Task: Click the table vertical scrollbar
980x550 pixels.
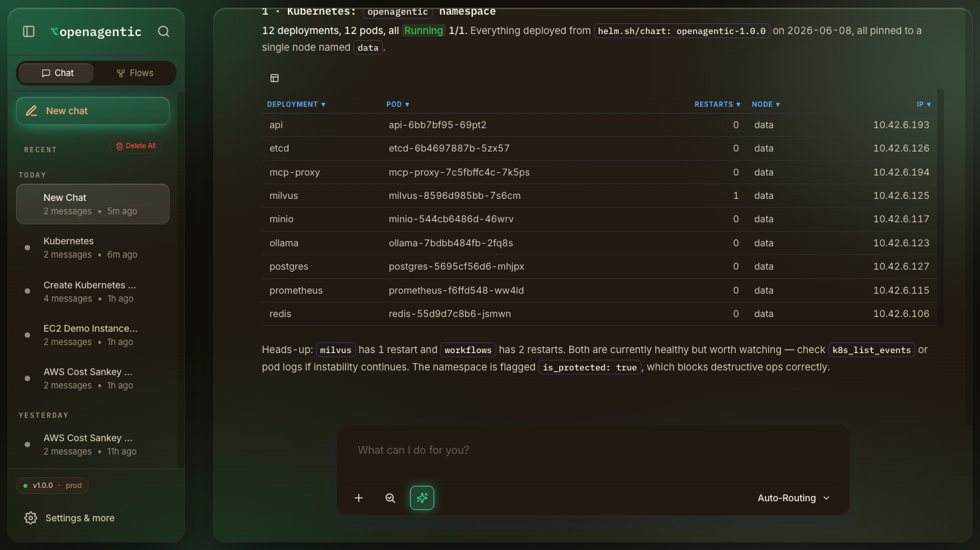Action: coord(941,207)
